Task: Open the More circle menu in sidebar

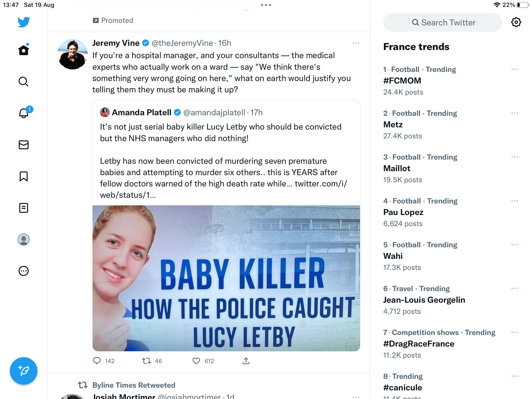Action: click(x=24, y=271)
